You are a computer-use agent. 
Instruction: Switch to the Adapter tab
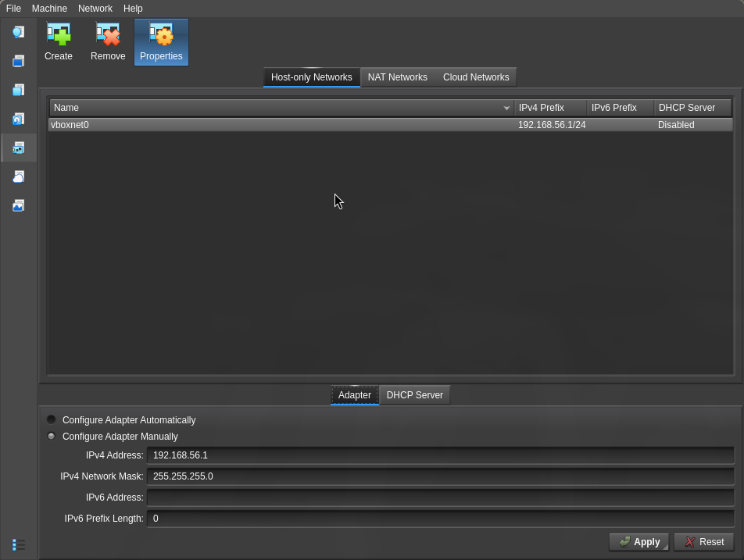pyautogui.click(x=355, y=395)
